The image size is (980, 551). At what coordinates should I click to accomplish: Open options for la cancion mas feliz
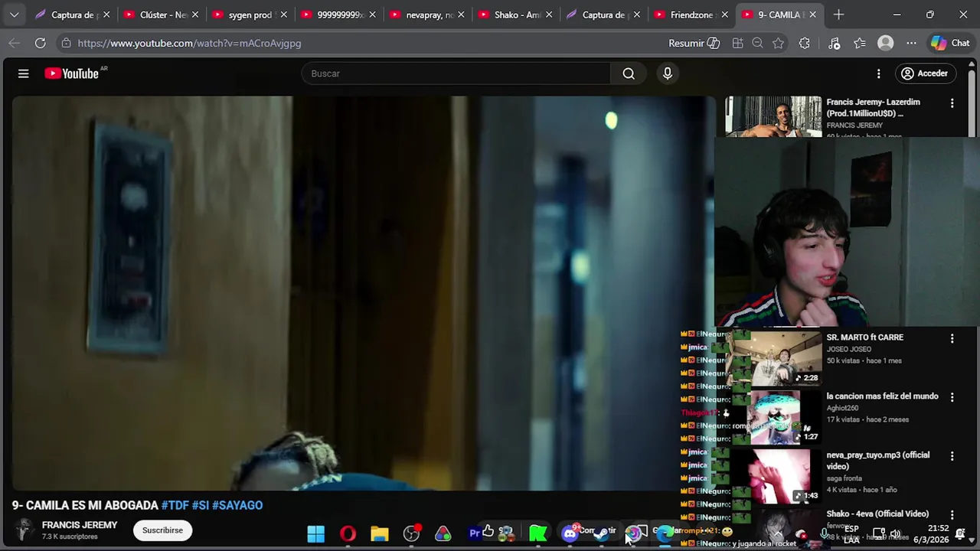[x=952, y=397]
